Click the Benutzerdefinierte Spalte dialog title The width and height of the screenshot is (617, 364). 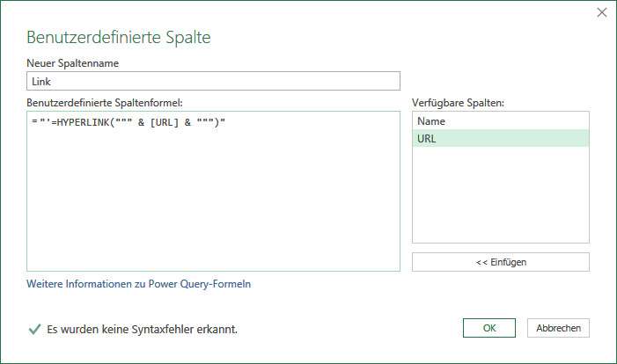pyautogui.click(x=119, y=37)
